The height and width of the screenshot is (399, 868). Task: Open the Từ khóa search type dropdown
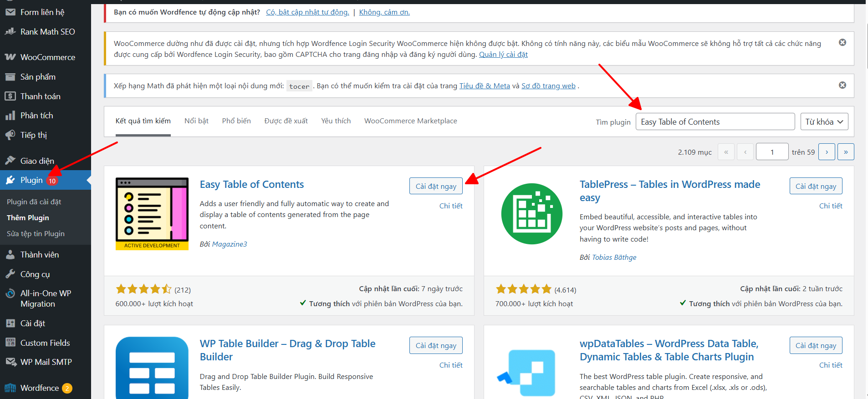tap(824, 121)
